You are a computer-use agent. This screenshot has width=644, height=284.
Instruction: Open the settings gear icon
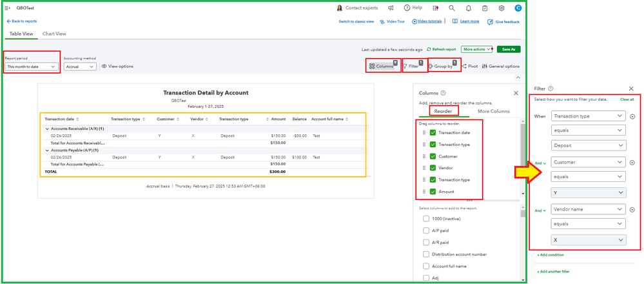tap(502, 8)
